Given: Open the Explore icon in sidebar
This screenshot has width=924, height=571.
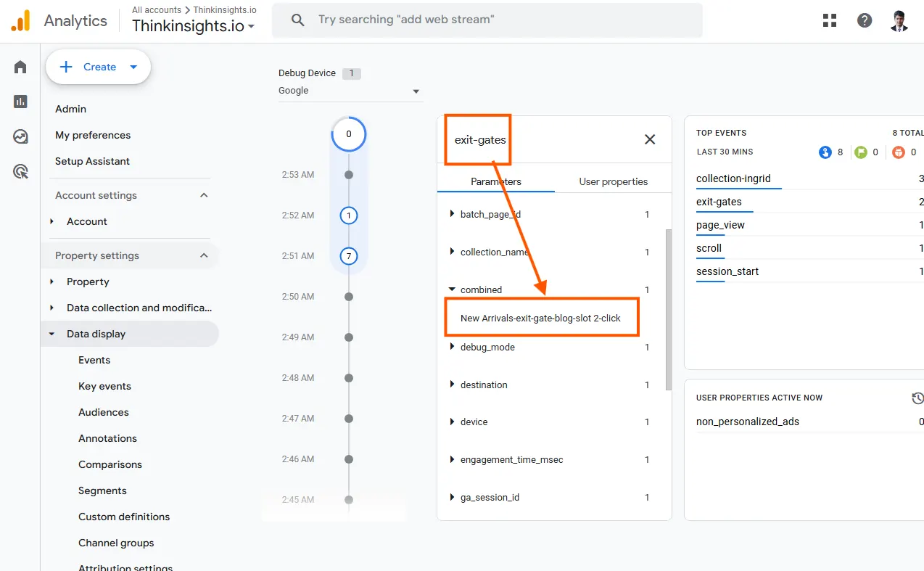Looking at the screenshot, I should [20, 136].
